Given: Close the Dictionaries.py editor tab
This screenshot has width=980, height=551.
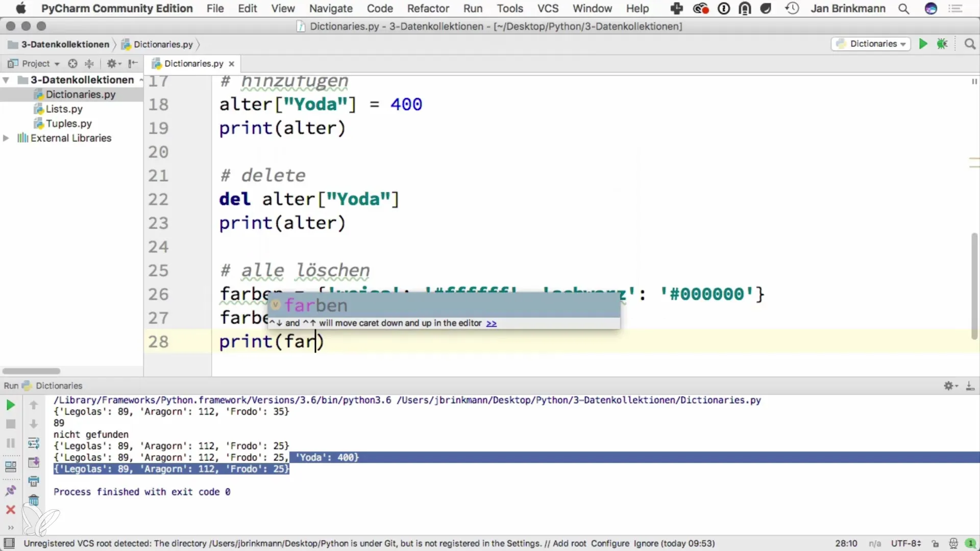Looking at the screenshot, I should point(232,64).
